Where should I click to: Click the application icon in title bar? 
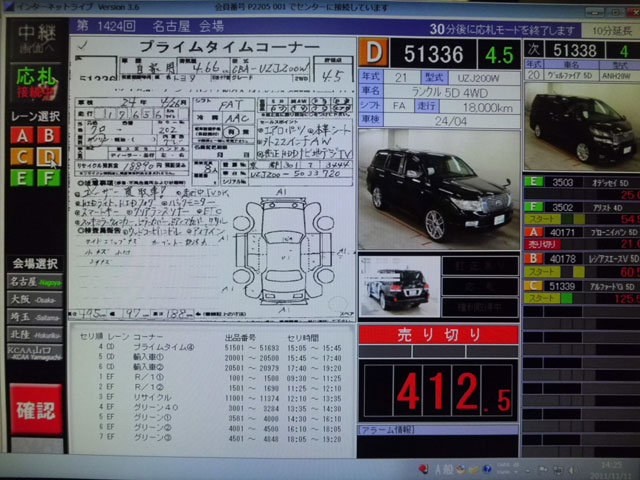[9, 6]
